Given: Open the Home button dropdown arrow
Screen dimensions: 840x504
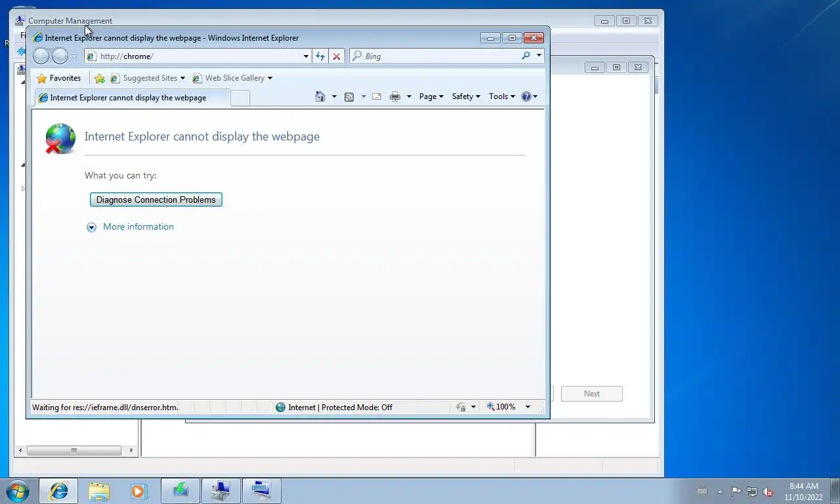Looking at the screenshot, I should pyautogui.click(x=334, y=96).
